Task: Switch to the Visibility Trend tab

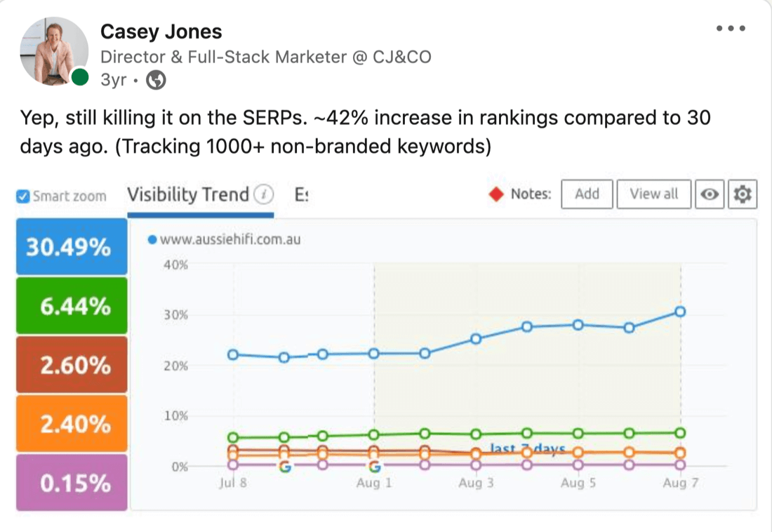Action: point(185,194)
